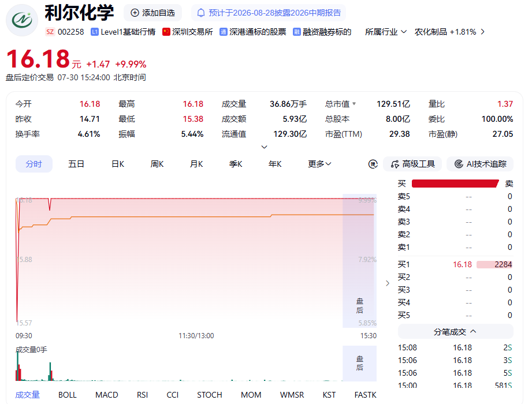The height and width of the screenshot is (404, 532).
Task: Add stock via 添加自选 button
Action: click(x=152, y=13)
